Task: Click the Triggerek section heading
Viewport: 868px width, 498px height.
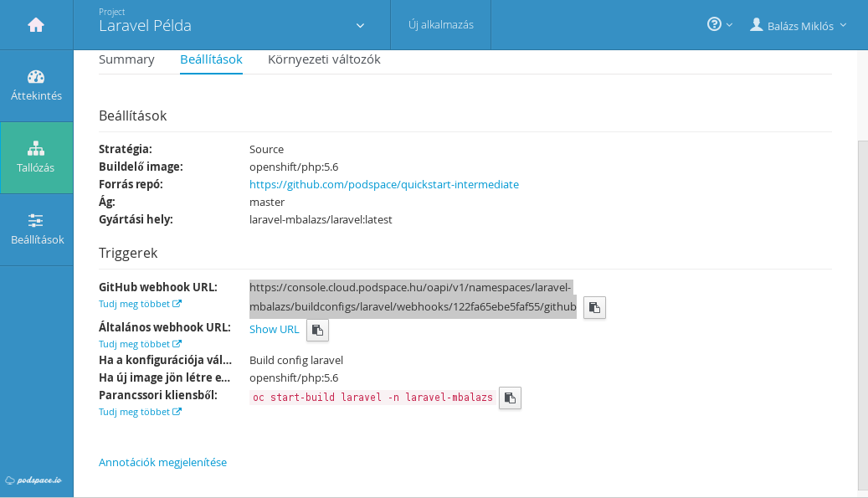Action: pos(128,254)
